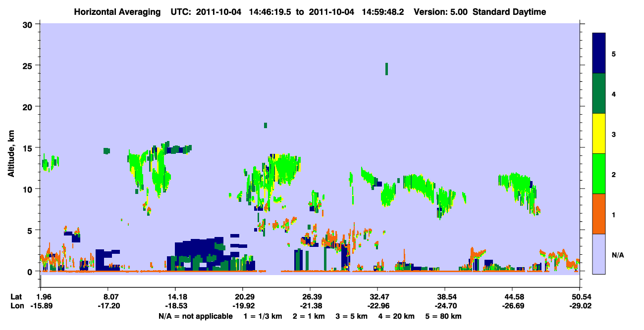This screenshot has width=644, height=330.
Task: Click 'Version: 5.00' in the title
Action: [x=440, y=12]
